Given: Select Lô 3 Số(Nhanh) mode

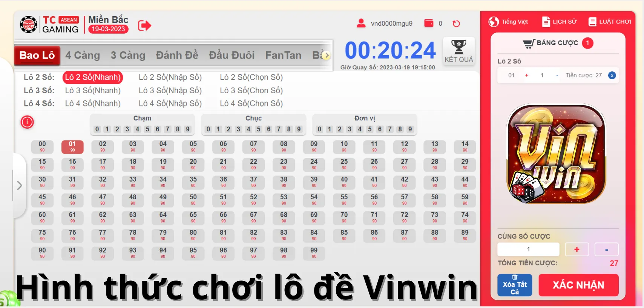Looking at the screenshot, I should coord(93,91).
